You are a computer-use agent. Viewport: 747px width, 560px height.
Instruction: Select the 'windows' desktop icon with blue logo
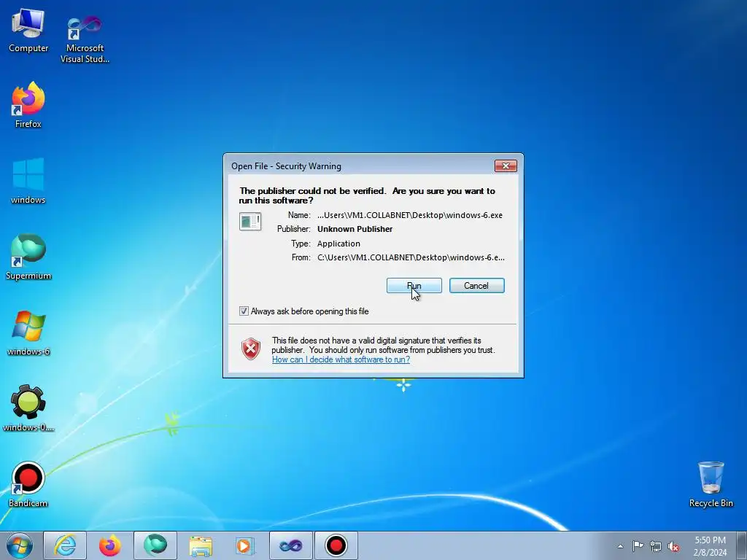(x=28, y=181)
